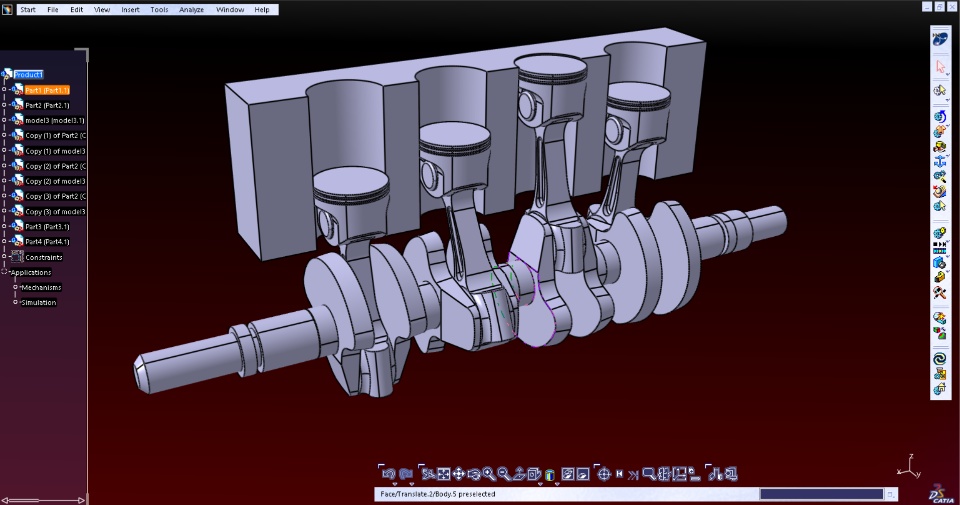The image size is (960, 505).
Task: Click the jump-to-start simulation icon
Action: click(619, 474)
